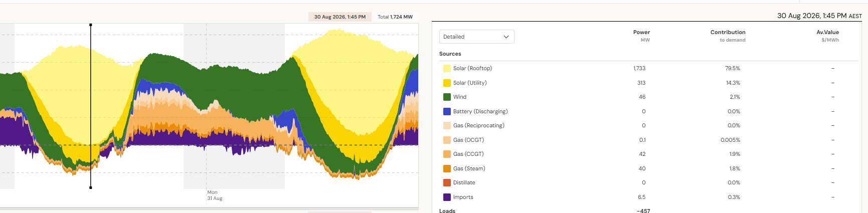Click the Sources section heading
Viewport: 868px width, 213px height.
(x=450, y=54)
